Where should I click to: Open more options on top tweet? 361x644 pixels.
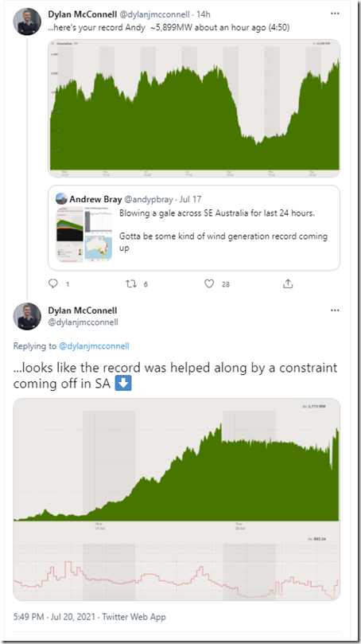[x=335, y=14]
